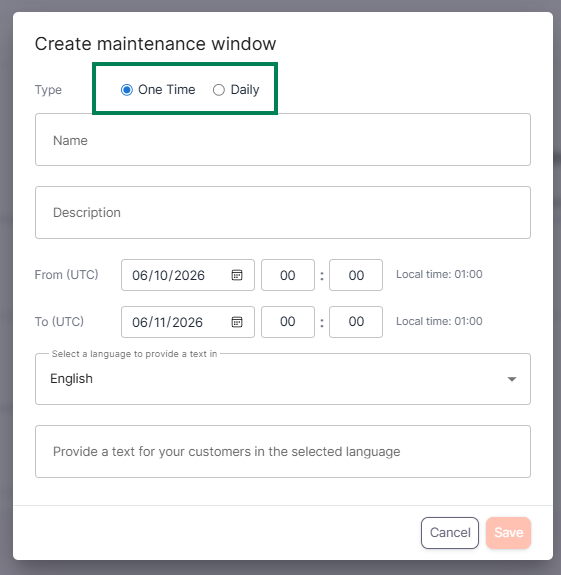561x575 pixels.
Task: Click the Name input field
Action: click(x=283, y=140)
